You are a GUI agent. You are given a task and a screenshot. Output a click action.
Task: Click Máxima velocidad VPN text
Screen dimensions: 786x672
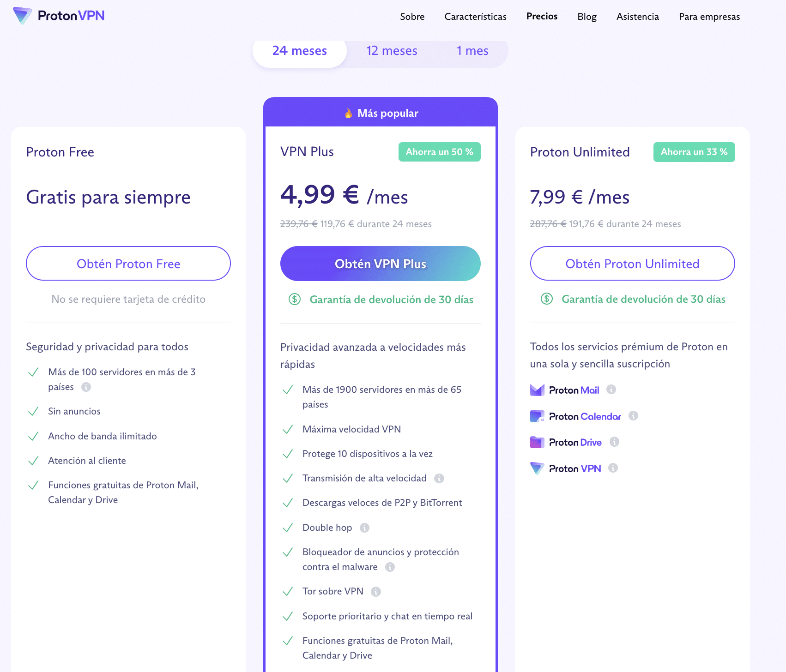coord(351,429)
